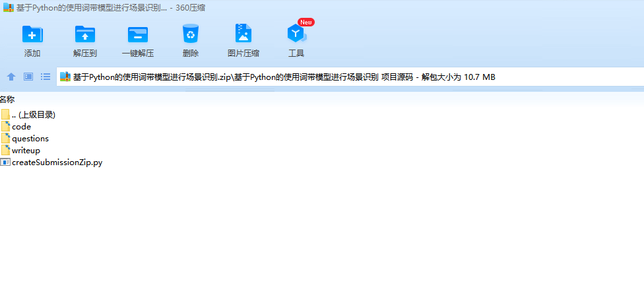Click the archive icon in the address bar
Image resolution: width=644 pixels, height=286 pixels.
coord(65,77)
